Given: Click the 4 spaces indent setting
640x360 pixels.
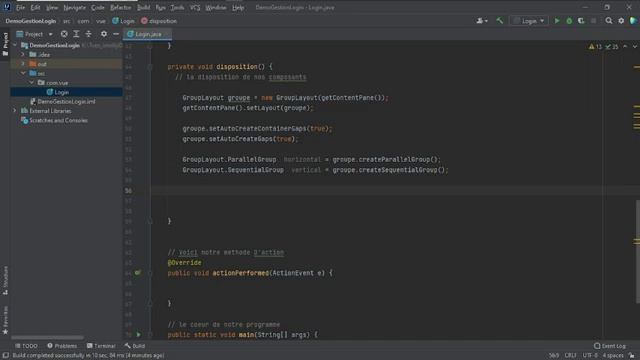Looking at the screenshot, I should click(x=613, y=356).
